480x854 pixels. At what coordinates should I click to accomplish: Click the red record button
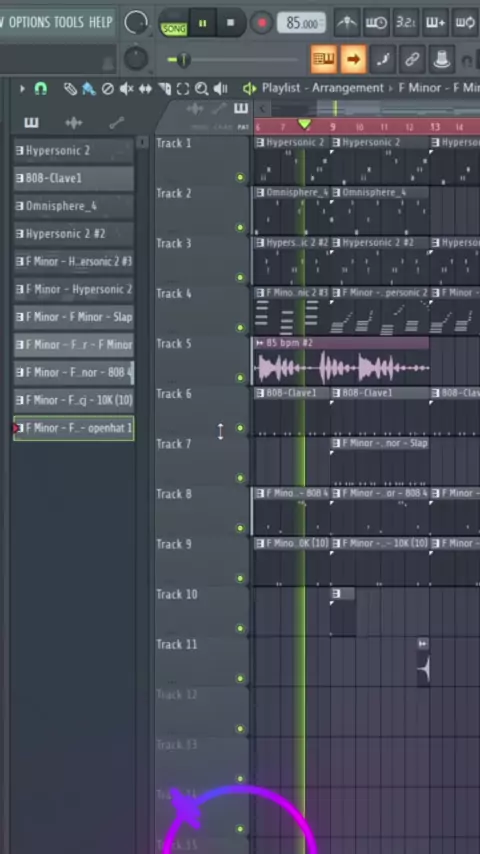coord(262,23)
